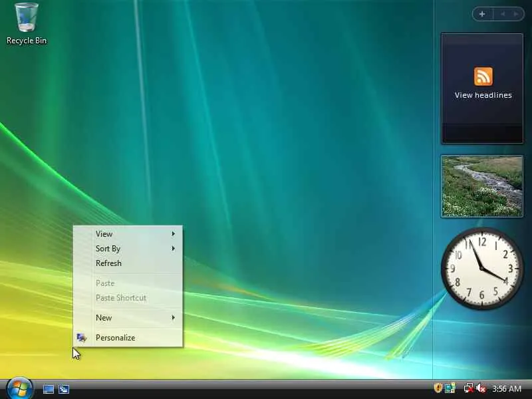Show the next sidebar gadgets page
Screen dimensions: 532x399
tap(516, 14)
